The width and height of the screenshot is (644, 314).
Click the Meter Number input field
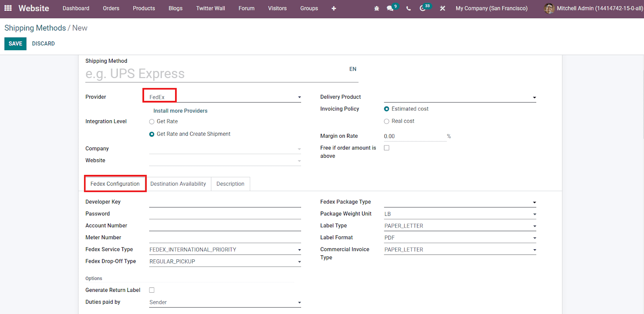click(225, 238)
